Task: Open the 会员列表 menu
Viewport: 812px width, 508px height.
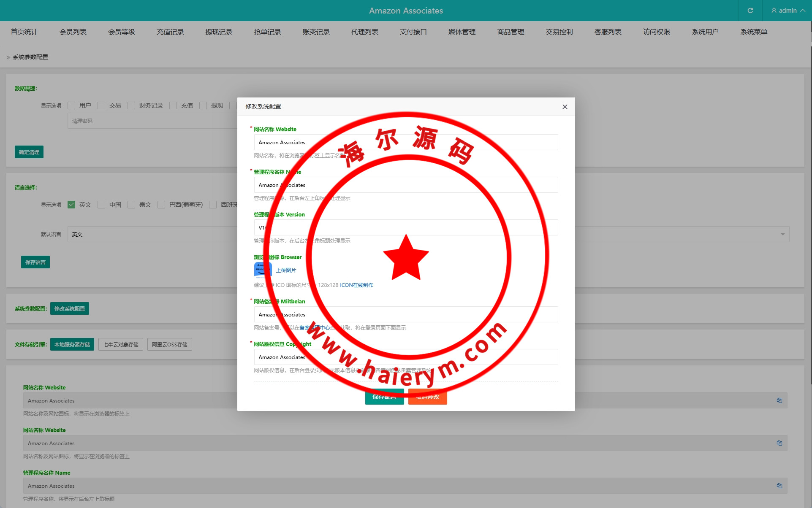Action: pos(73,32)
